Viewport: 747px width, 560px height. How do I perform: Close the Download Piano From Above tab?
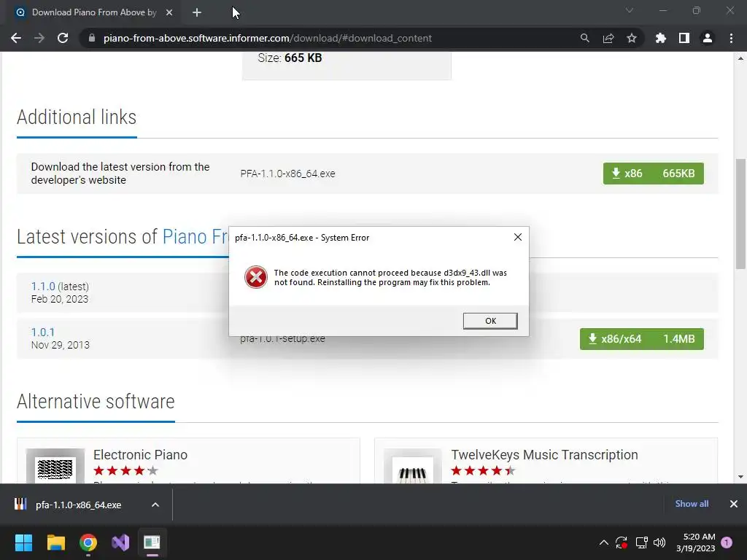(x=169, y=12)
